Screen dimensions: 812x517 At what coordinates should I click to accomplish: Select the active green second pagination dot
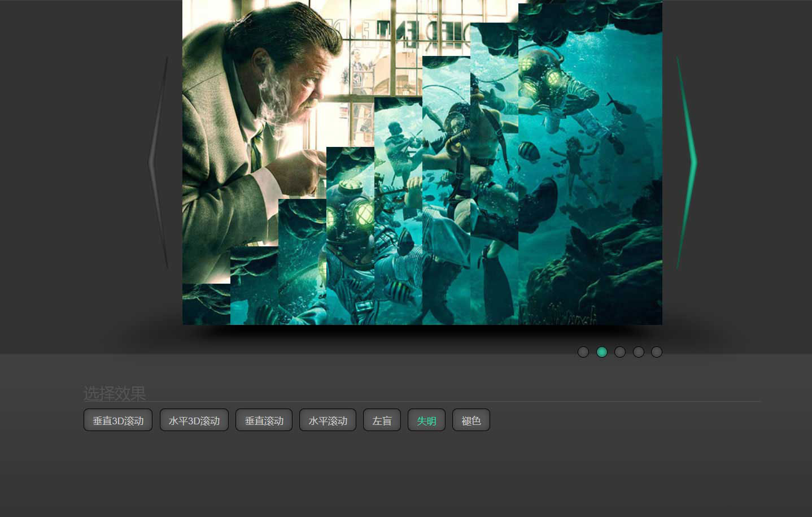coord(602,352)
